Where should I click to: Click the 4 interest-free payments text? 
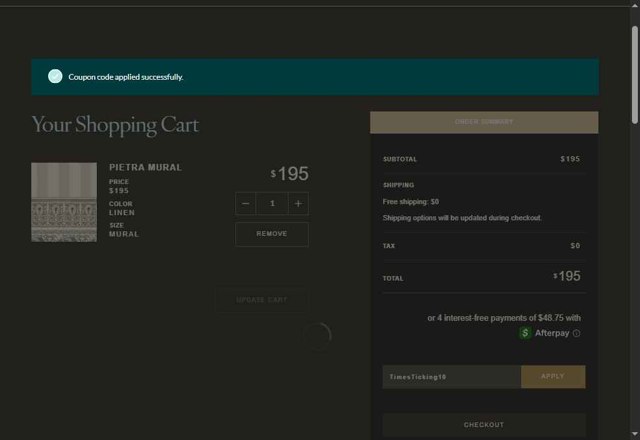[504, 318]
